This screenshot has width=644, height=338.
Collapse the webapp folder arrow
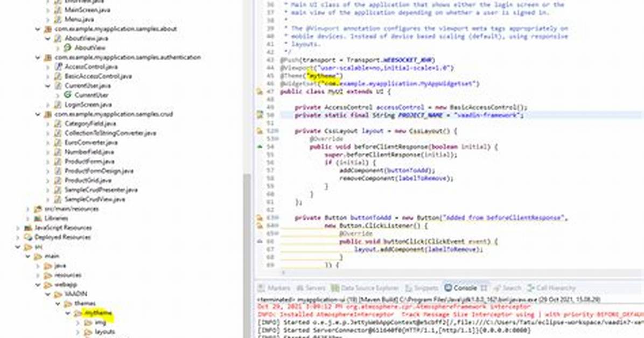click(38, 285)
